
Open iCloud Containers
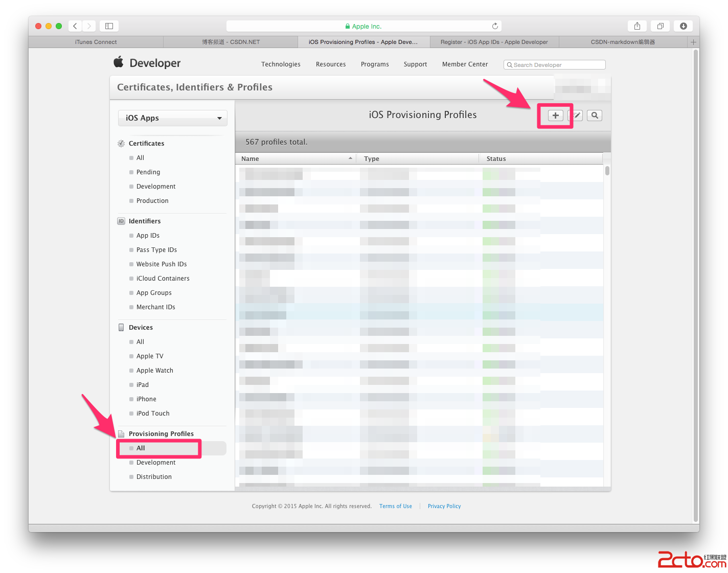click(163, 279)
